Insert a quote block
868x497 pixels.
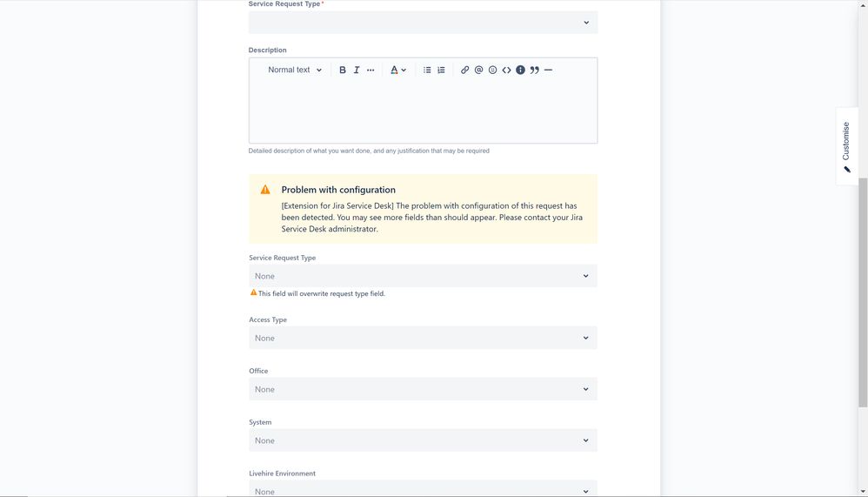[534, 70]
